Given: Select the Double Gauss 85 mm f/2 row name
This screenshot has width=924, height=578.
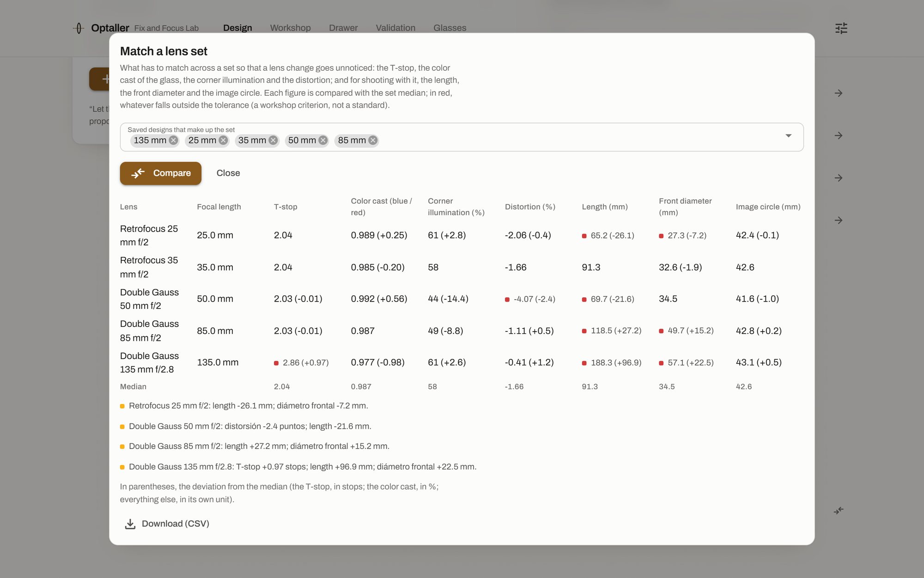Looking at the screenshot, I should click(149, 331).
